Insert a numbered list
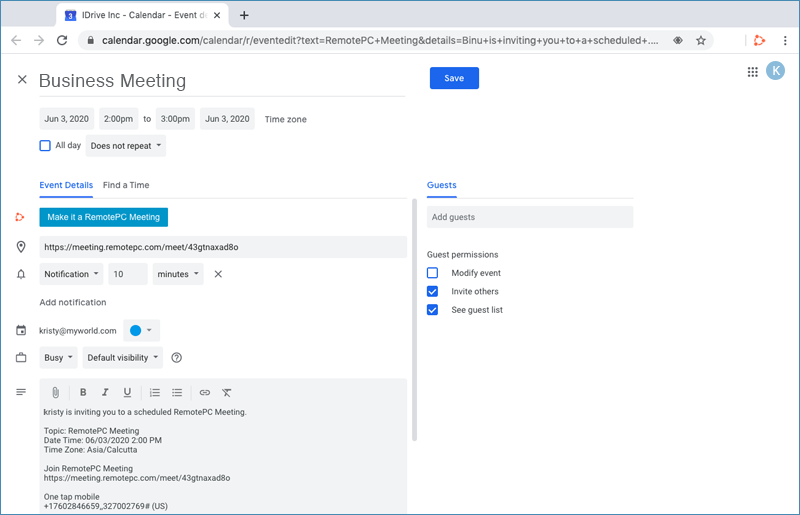Viewport: 800px width, 515px height. point(155,393)
